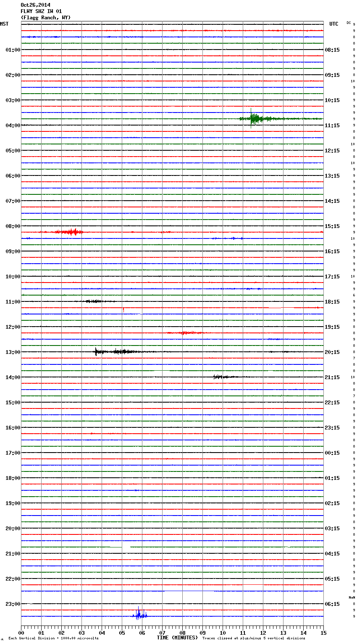Click the (Flagg Ranch, WY) location text

tap(46, 18)
